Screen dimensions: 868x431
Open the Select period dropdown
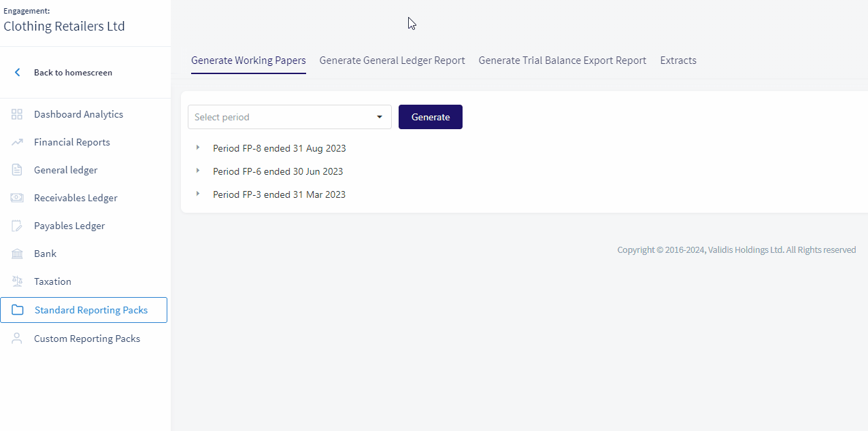[x=289, y=116]
